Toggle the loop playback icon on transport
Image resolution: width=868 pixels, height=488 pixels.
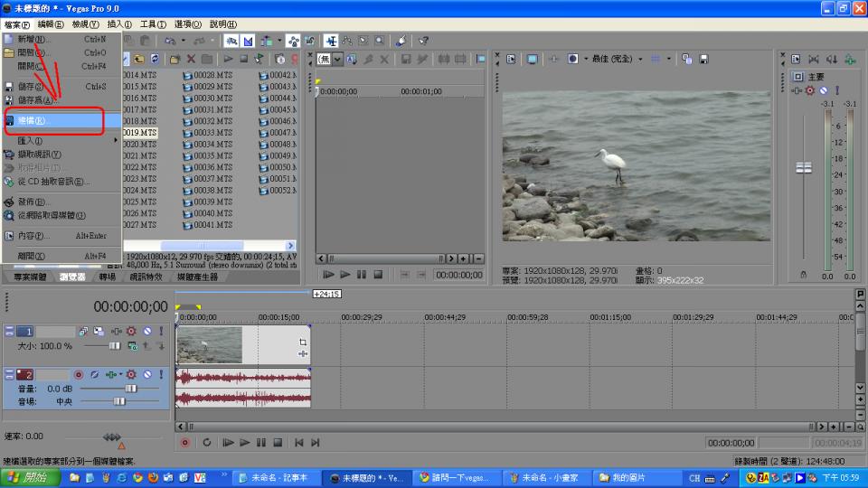(206, 443)
